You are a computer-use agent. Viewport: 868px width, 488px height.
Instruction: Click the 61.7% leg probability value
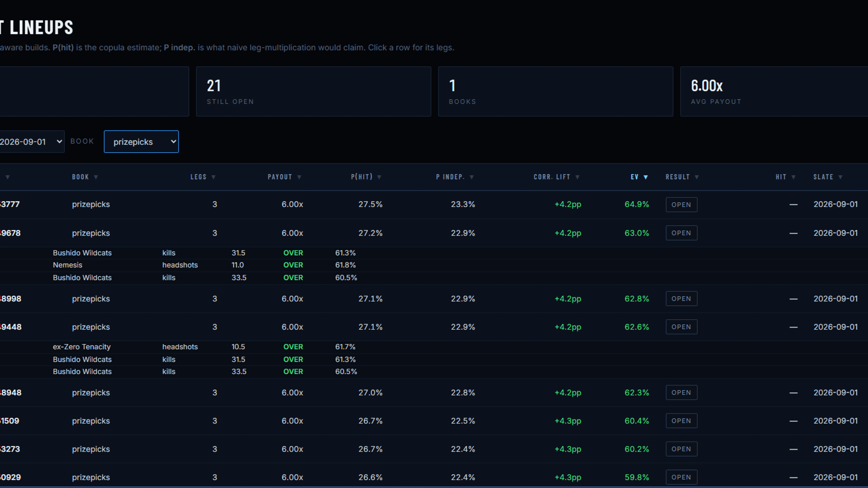345,347
